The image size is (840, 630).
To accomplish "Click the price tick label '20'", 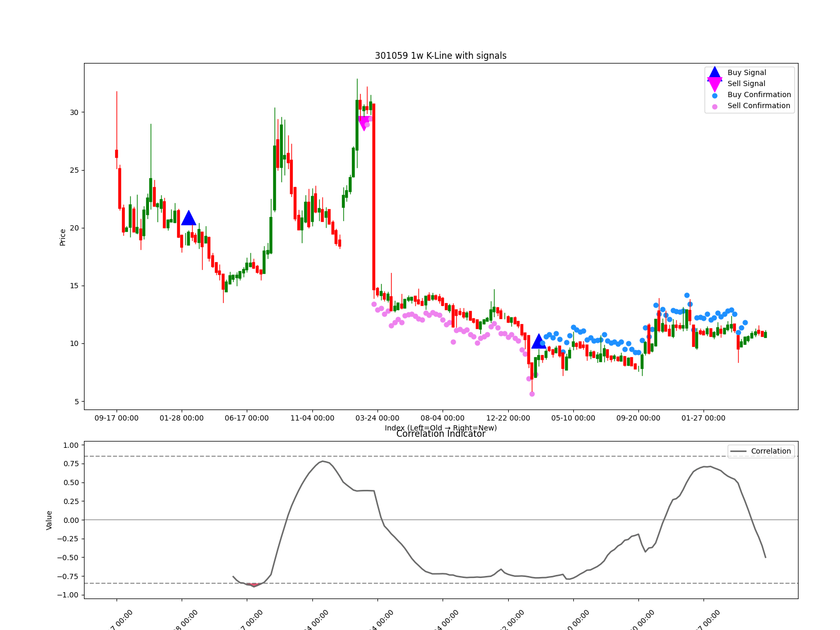I will coord(74,228).
